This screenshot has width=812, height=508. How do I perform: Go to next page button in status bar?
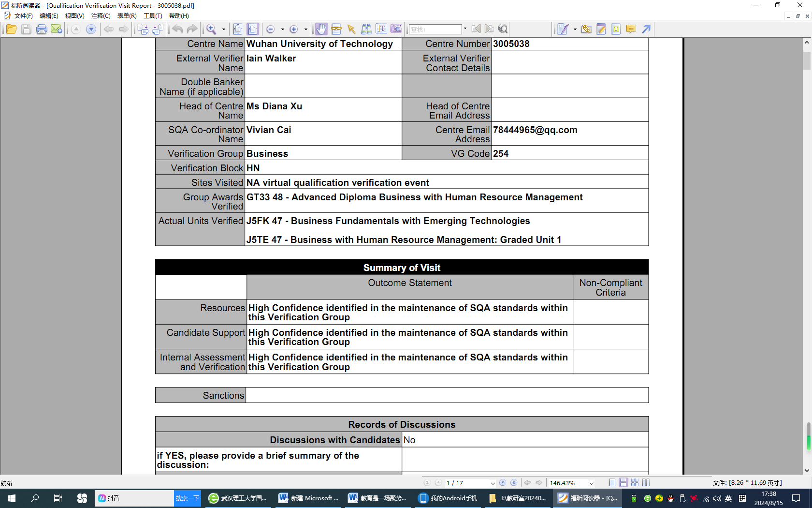click(x=503, y=483)
